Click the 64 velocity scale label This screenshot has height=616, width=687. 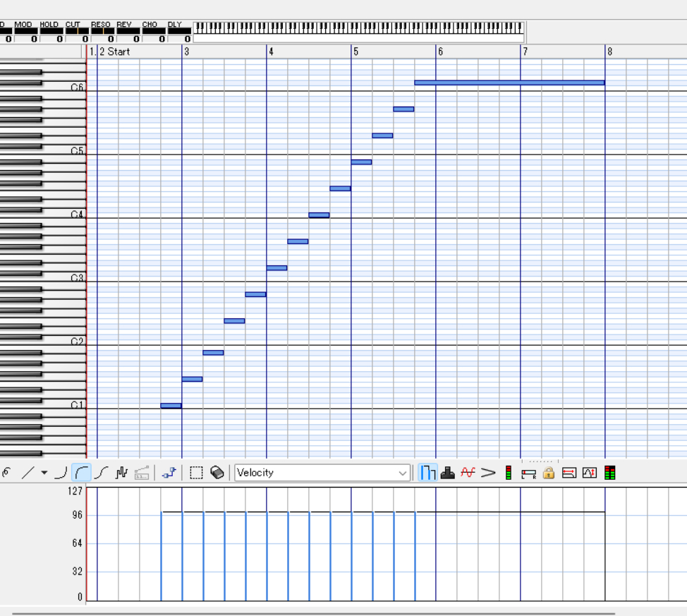pos(77,543)
